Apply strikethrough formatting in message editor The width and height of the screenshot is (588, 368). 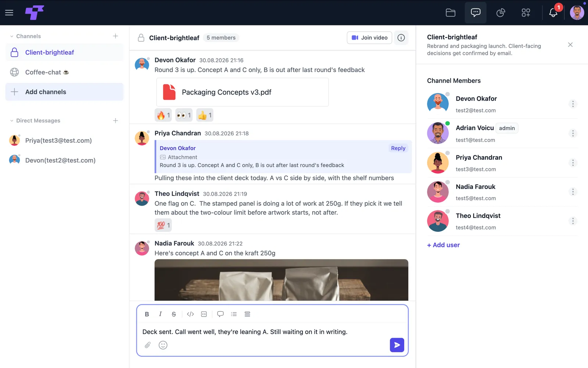click(174, 314)
